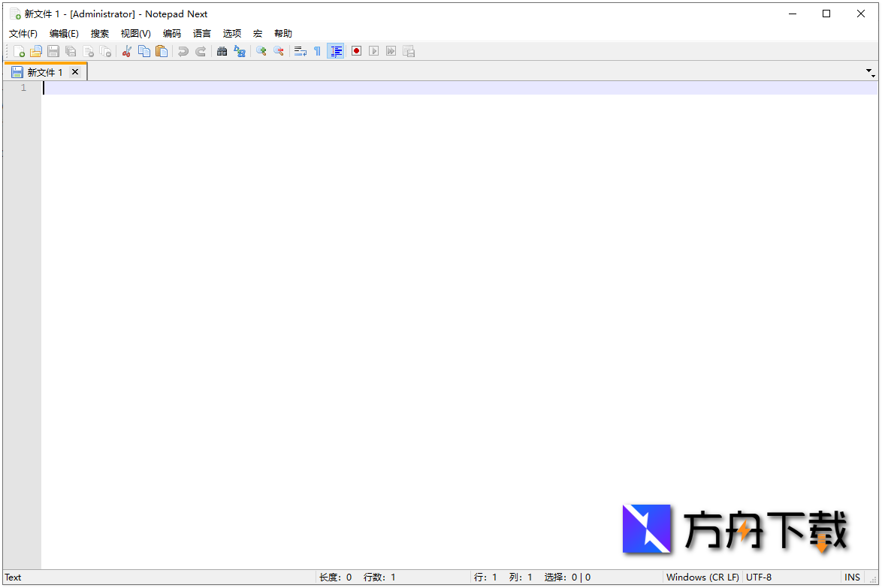Switch encoding via the UTF-8 status item

[x=759, y=577]
